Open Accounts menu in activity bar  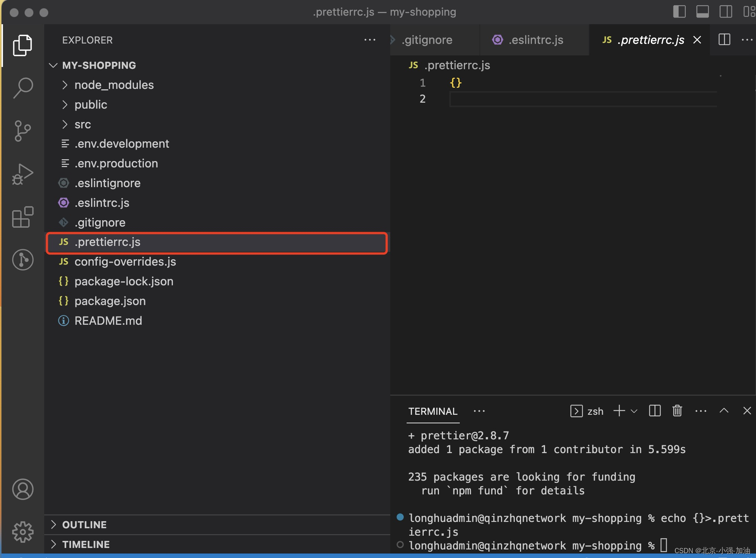coord(22,489)
